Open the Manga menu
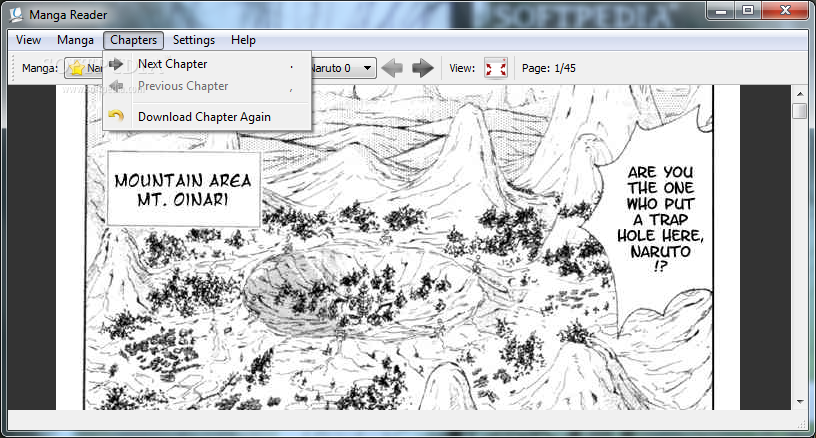816x438 pixels. [75, 40]
